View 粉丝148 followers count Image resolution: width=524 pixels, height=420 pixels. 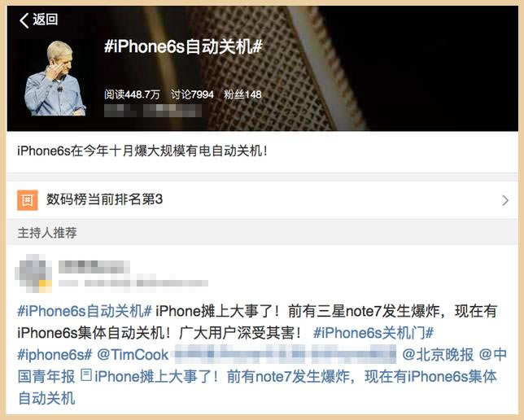242,94
